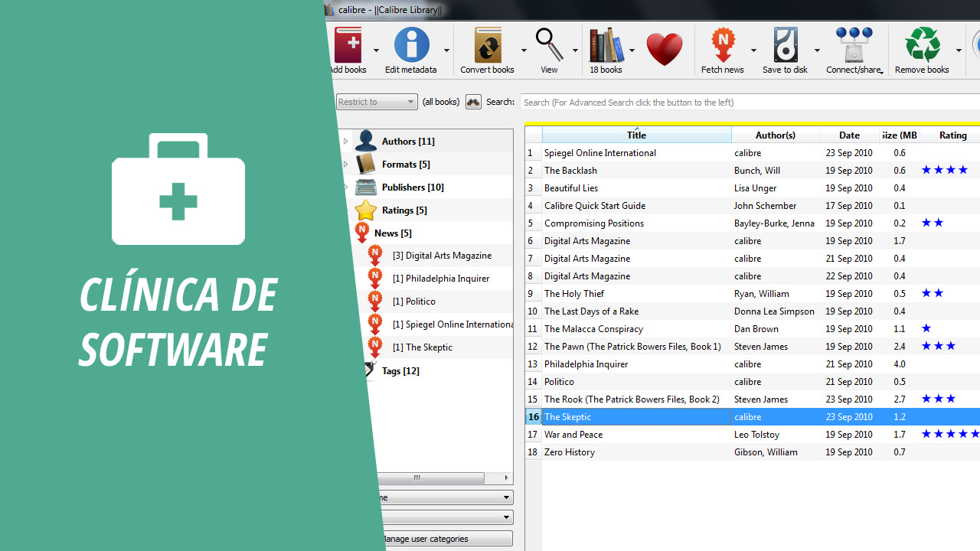This screenshot has height=551, width=980.
Task: Open the Edit metadata tool
Action: click(411, 46)
